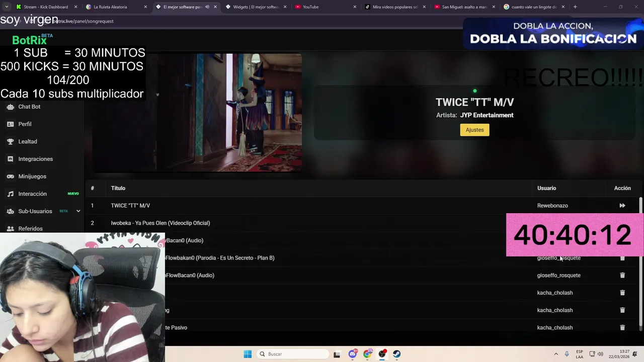644x362 pixels.
Task: Click Título column header
Action: point(118,188)
